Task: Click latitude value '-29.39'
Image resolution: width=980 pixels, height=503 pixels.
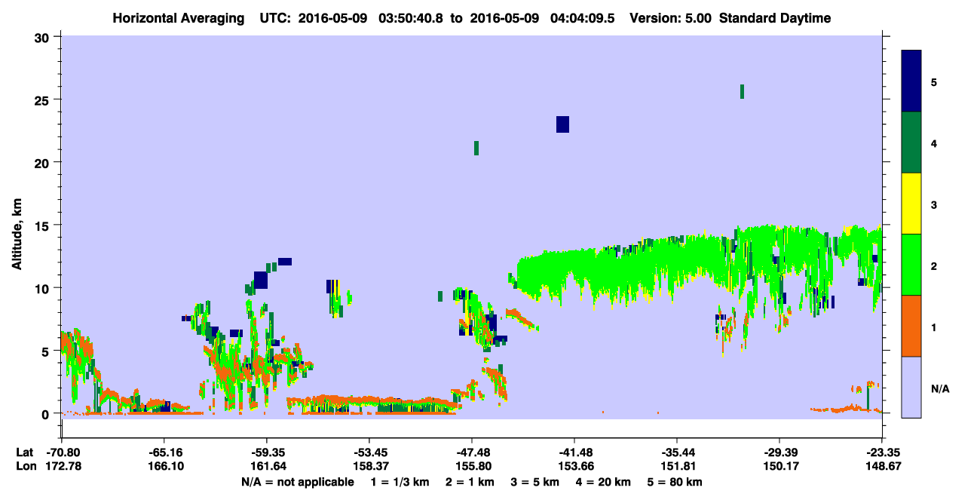Action: 779,452
